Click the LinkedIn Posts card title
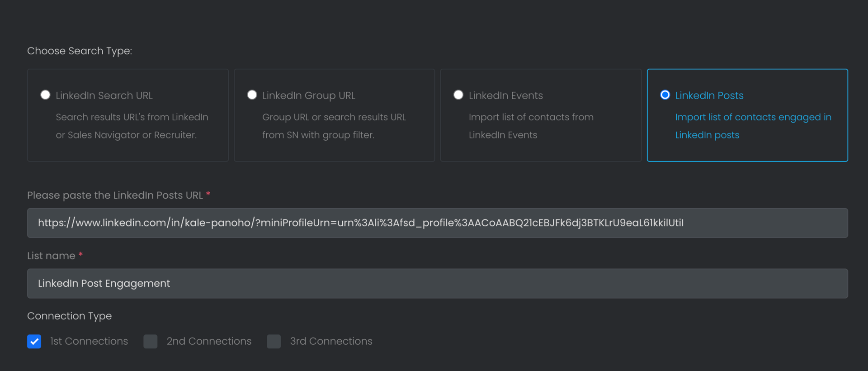The image size is (868, 371). tap(709, 95)
